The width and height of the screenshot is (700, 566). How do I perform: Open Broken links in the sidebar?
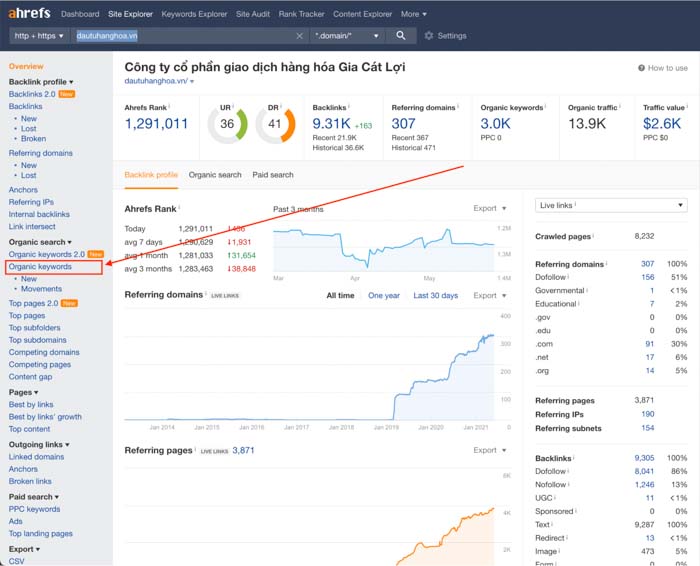pyautogui.click(x=30, y=481)
